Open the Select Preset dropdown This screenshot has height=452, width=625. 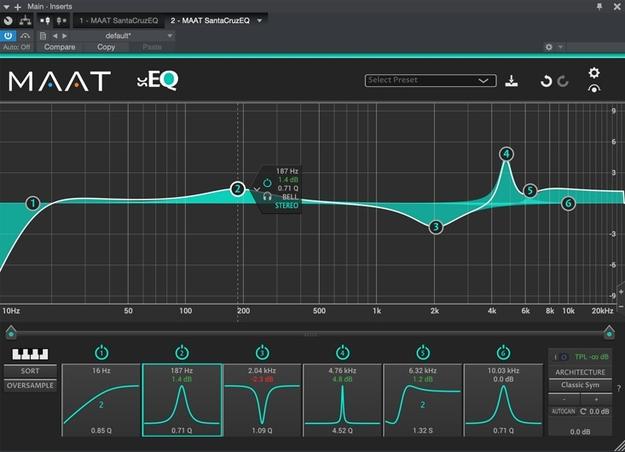point(430,81)
